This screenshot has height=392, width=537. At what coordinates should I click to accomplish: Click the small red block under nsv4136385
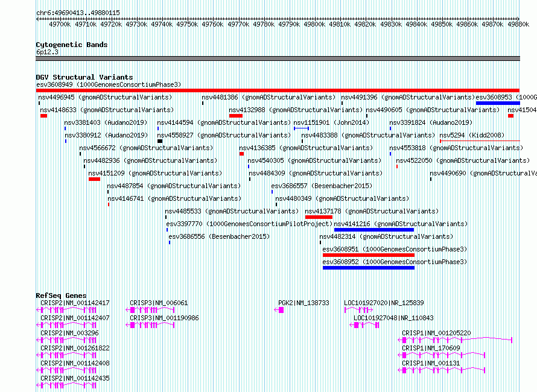(x=242, y=154)
